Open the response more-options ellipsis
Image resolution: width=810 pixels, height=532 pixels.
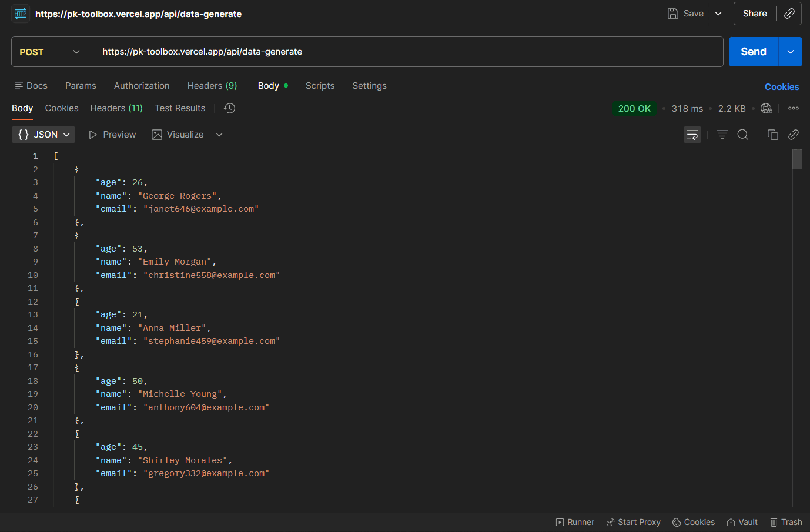coord(794,108)
